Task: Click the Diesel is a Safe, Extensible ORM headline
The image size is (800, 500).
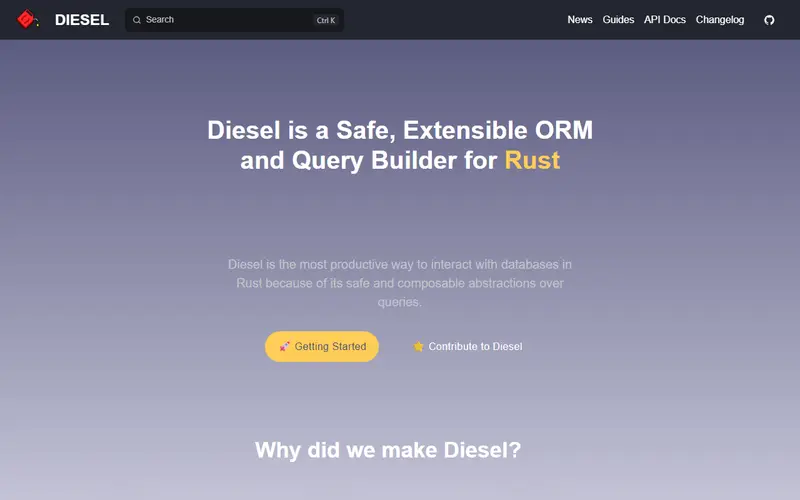Action: point(400,145)
